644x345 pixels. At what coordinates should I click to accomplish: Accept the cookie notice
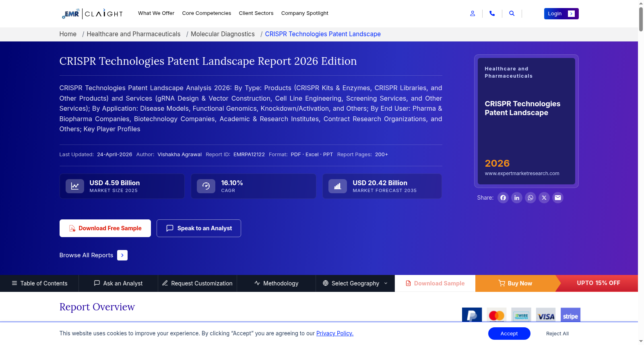tap(509, 334)
